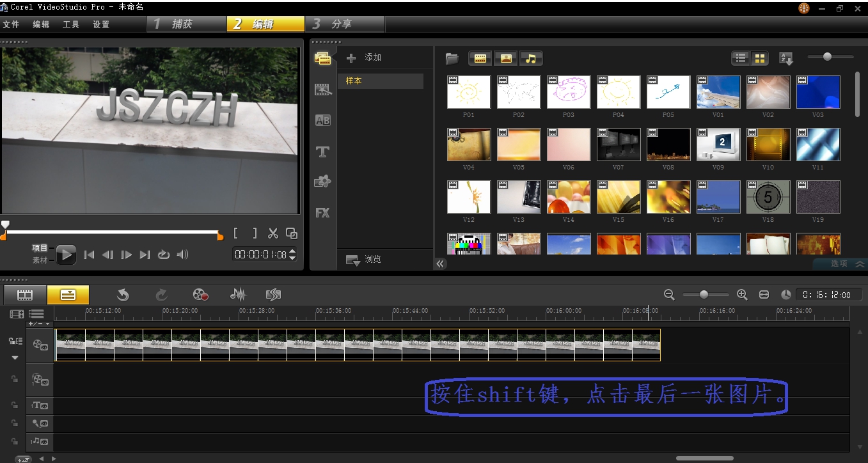The image size is (868, 463).
Task: Open the 文件 menu
Action: coord(11,24)
